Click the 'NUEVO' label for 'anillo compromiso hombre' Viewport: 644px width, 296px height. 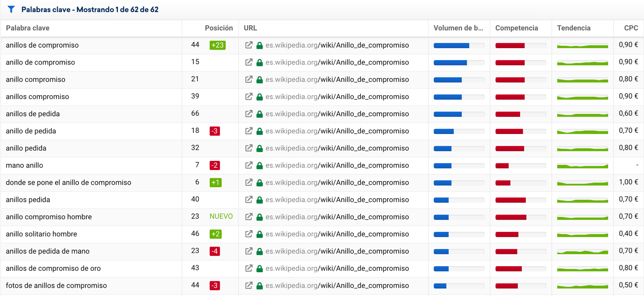tap(221, 217)
